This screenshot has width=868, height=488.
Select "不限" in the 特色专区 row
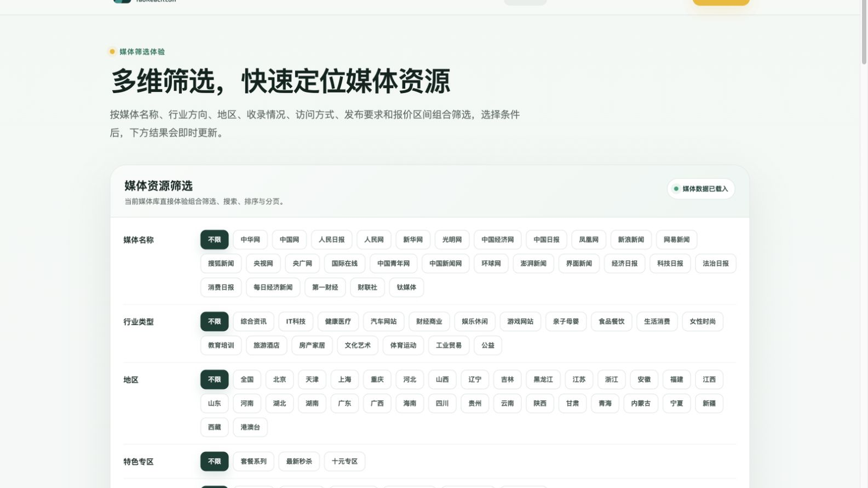pyautogui.click(x=214, y=461)
